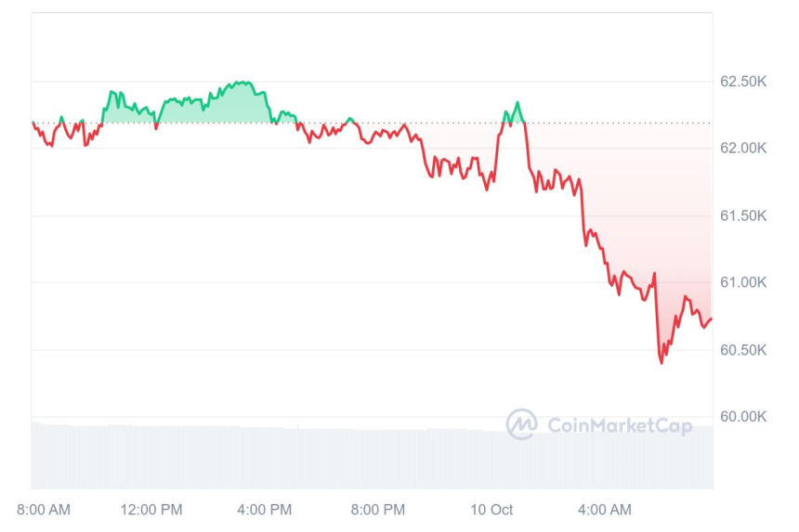The height and width of the screenshot is (532, 799).
Task: Click the 60.50K price axis label
Action: click(743, 350)
